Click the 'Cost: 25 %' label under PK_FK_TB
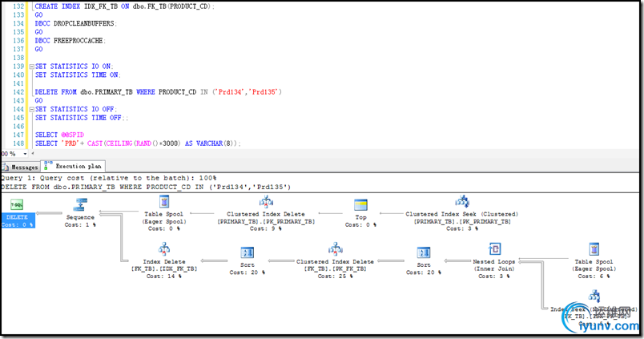Screen dimensions: 644x339 click(x=335, y=276)
